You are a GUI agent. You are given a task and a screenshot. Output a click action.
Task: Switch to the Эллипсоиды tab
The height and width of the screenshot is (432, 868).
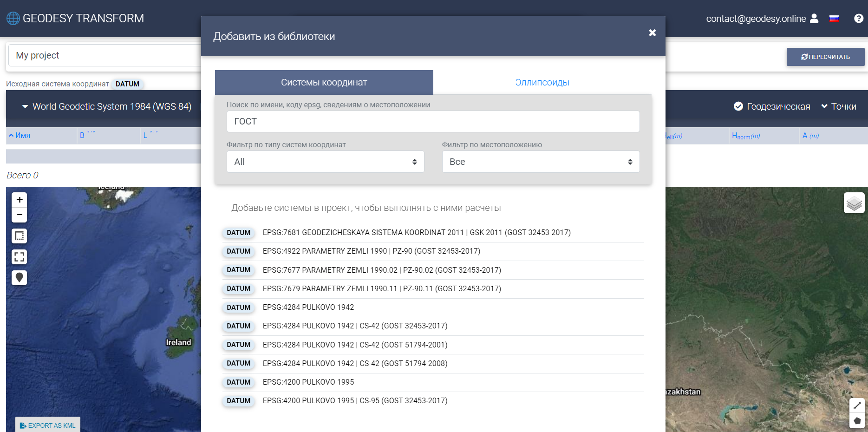coord(542,83)
